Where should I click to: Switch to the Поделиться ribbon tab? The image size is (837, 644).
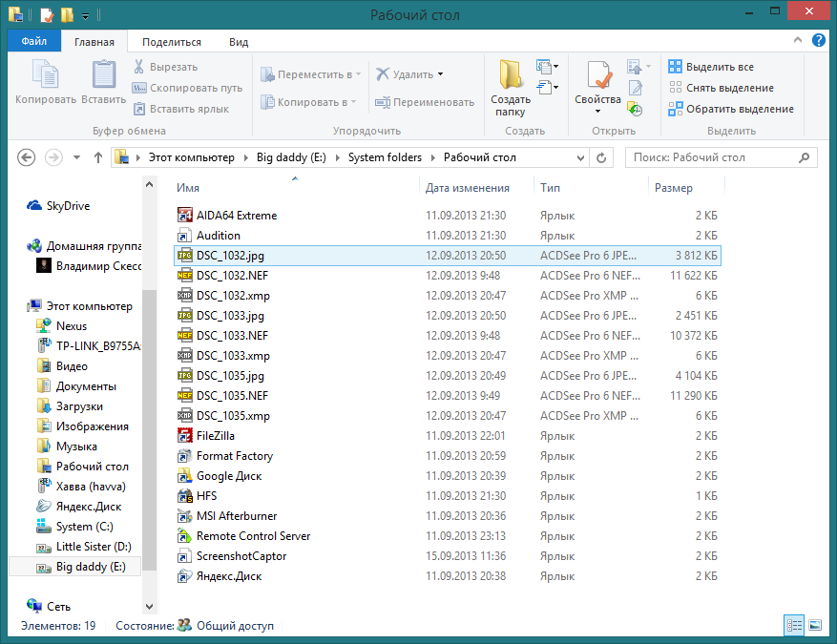tap(172, 42)
